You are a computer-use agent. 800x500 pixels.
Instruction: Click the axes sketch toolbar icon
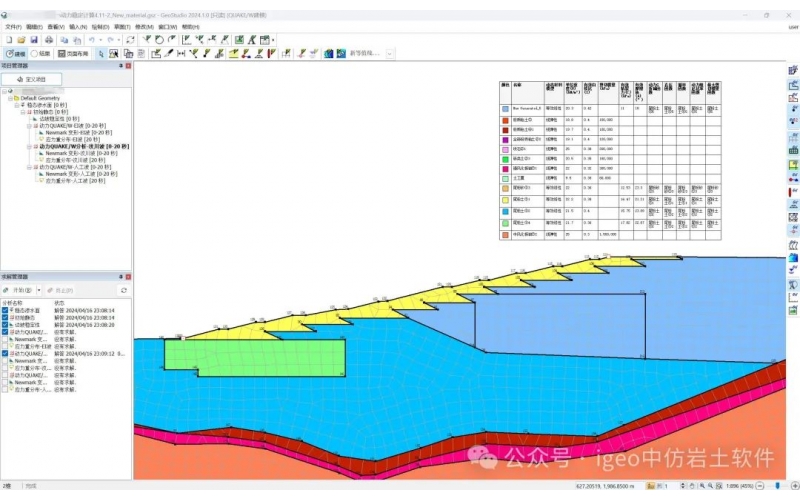point(187,40)
